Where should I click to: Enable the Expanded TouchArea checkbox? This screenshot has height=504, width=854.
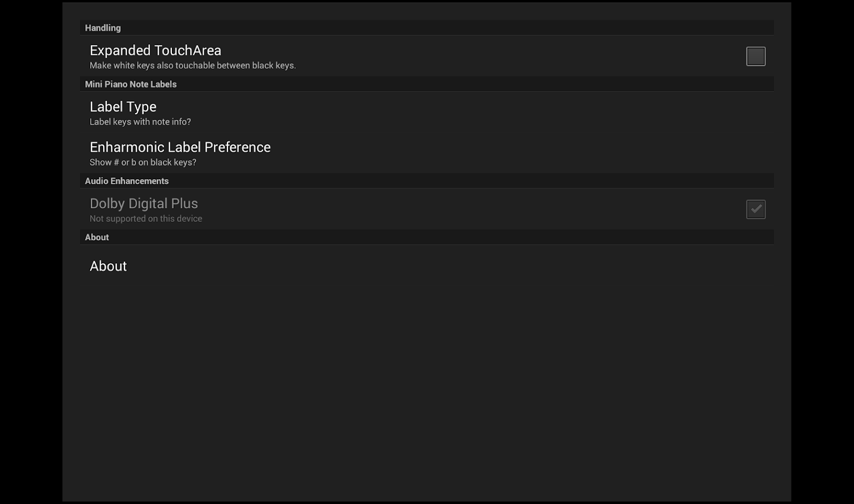pyautogui.click(x=755, y=56)
